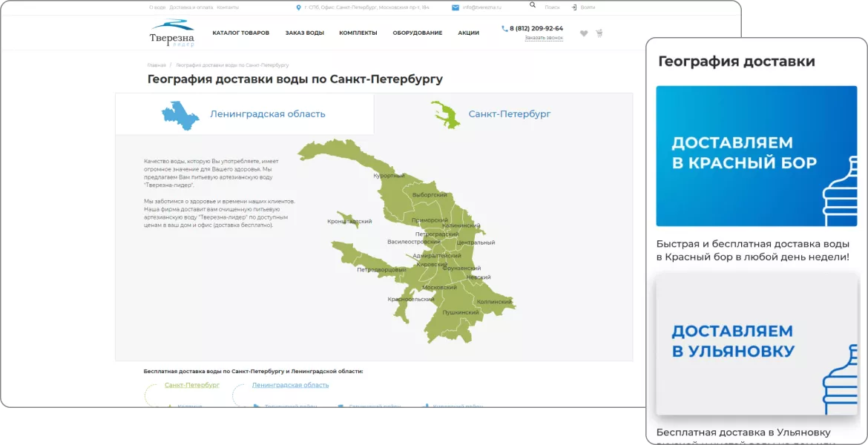Click the text Быстрая и бесплатная доставка воды
The height and width of the screenshot is (445, 868).
[x=753, y=250]
